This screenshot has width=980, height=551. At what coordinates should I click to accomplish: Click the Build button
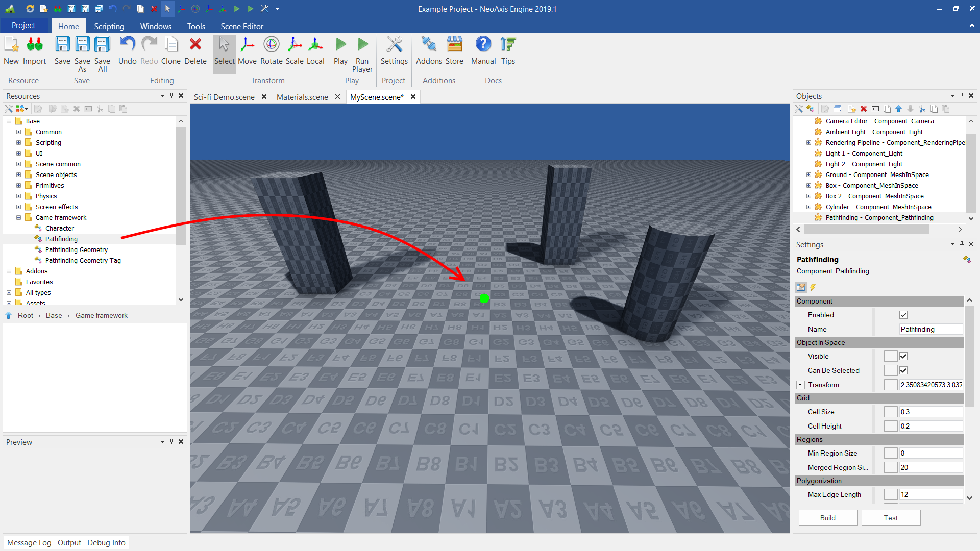(828, 518)
